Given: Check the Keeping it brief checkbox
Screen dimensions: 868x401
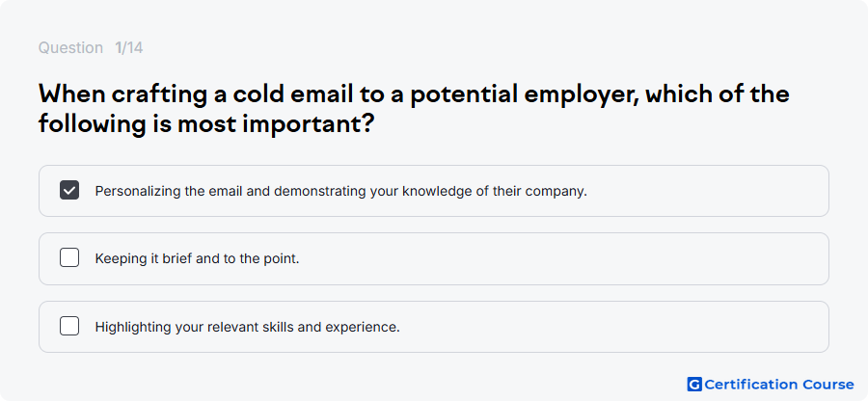Looking at the screenshot, I should 69,257.
